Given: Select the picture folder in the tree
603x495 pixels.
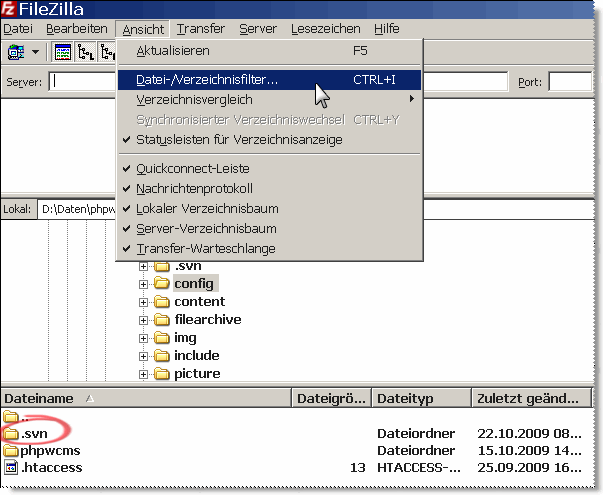Looking at the screenshot, I should [x=197, y=373].
